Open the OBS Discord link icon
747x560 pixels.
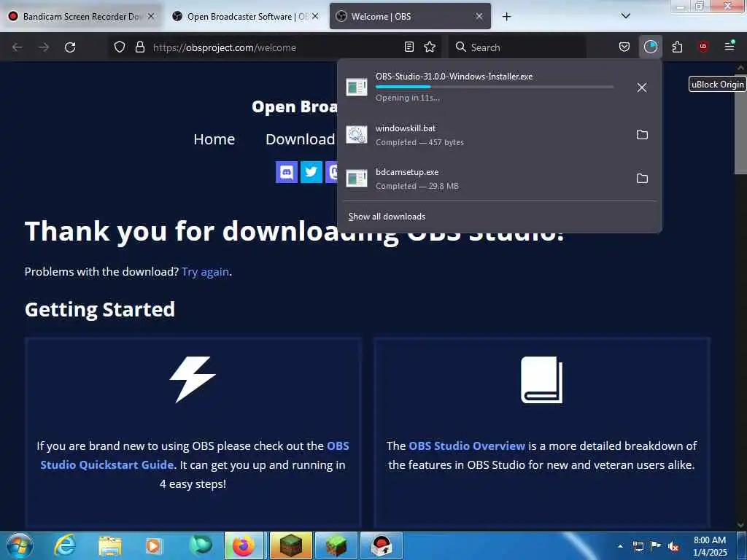click(286, 172)
